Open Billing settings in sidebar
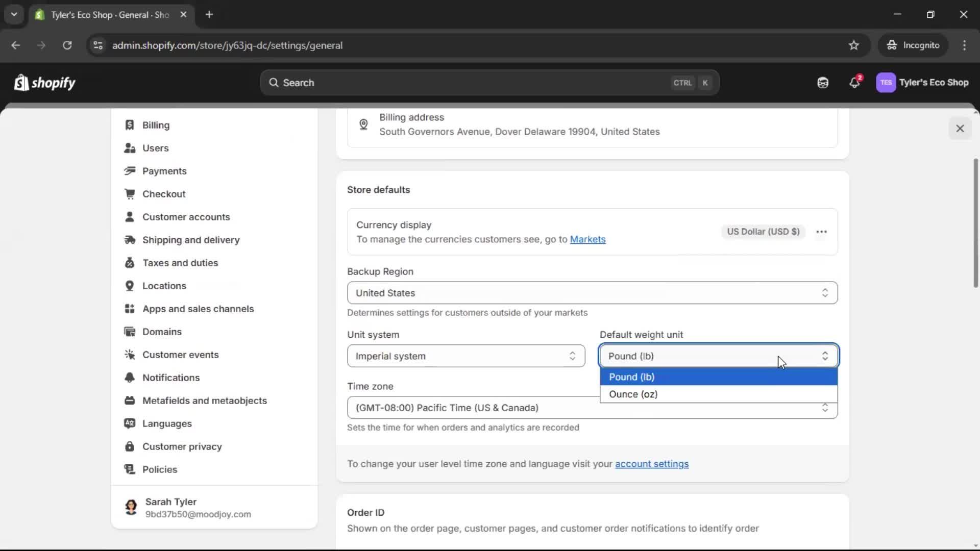The width and height of the screenshot is (980, 551). coord(156,125)
